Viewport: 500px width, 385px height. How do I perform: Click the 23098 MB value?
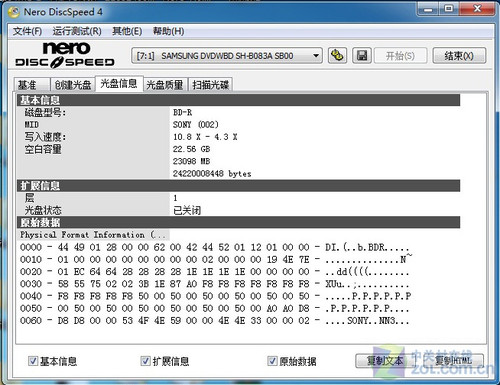tap(191, 161)
